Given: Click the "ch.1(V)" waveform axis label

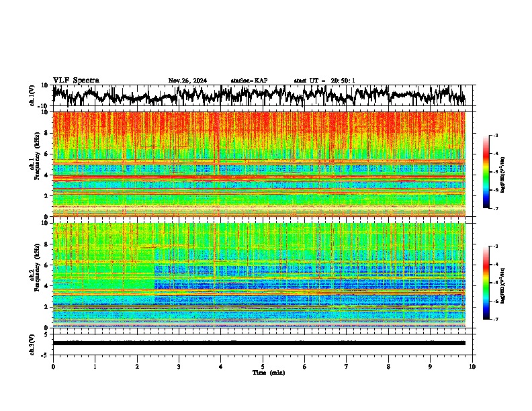Looking at the screenshot, I should pyautogui.click(x=32, y=95).
